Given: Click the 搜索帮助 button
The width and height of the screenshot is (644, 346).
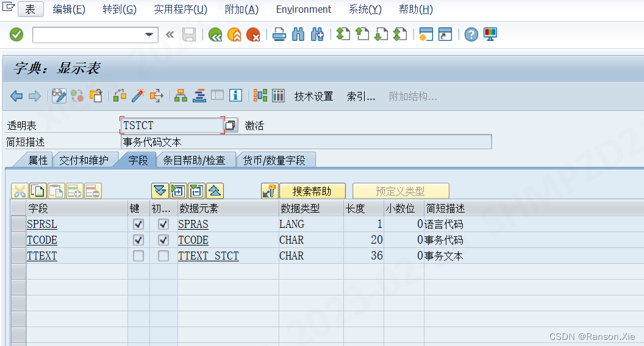Looking at the screenshot, I should (x=312, y=191).
